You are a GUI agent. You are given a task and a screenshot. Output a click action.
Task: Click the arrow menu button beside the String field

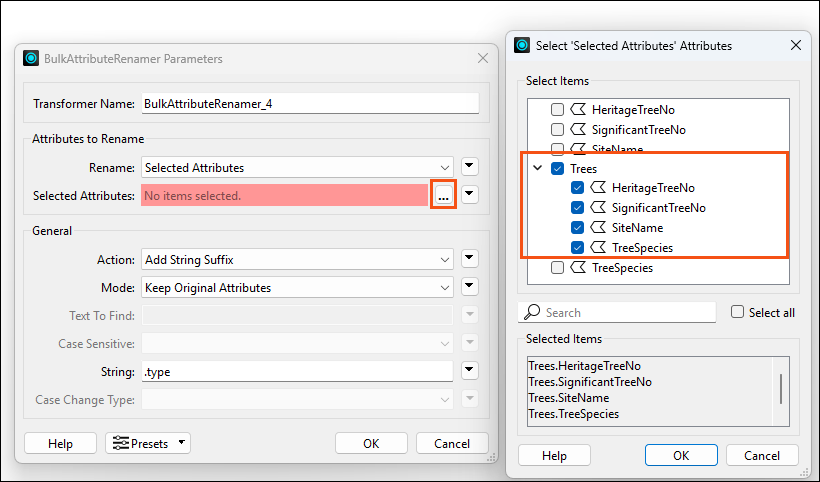tap(470, 370)
